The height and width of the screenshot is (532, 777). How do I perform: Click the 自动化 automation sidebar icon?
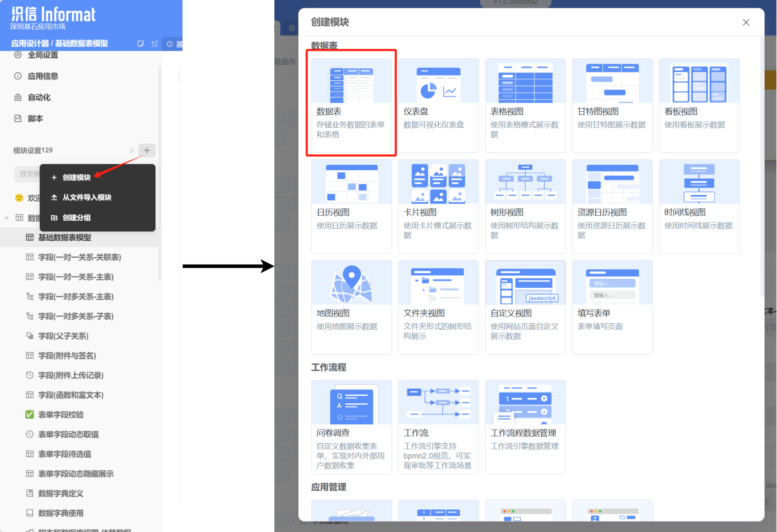[38, 97]
